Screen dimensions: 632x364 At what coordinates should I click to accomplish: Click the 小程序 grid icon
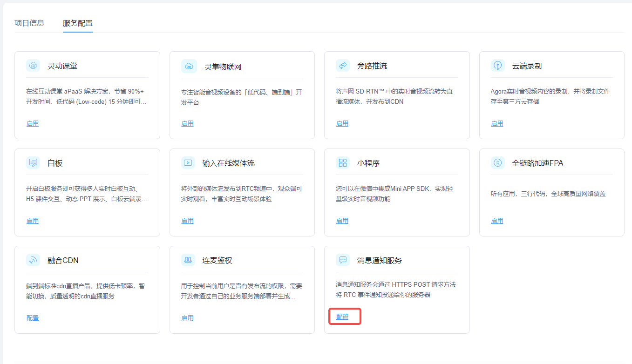point(343,163)
